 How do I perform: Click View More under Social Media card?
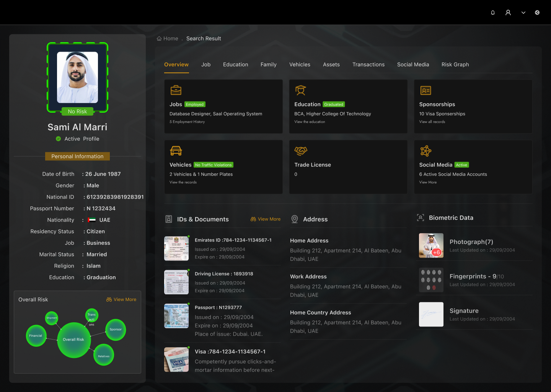tap(428, 183)
